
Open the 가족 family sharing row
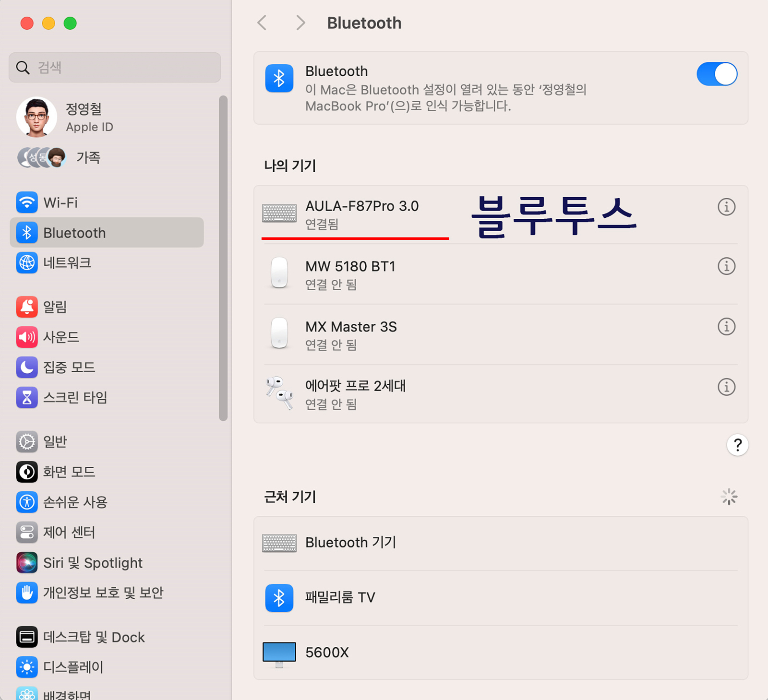coord(107,157)
